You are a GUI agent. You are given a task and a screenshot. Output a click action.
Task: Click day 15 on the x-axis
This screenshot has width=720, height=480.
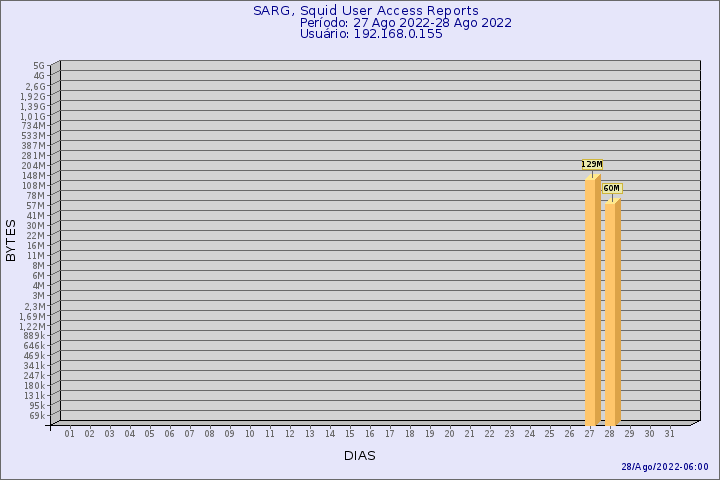[349, 434]
